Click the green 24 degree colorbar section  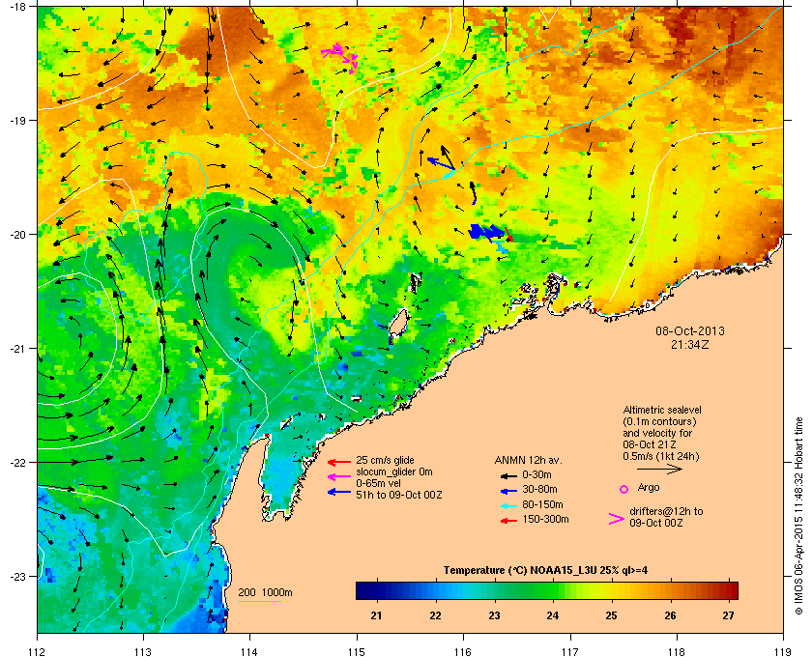[x=552, y=590]
